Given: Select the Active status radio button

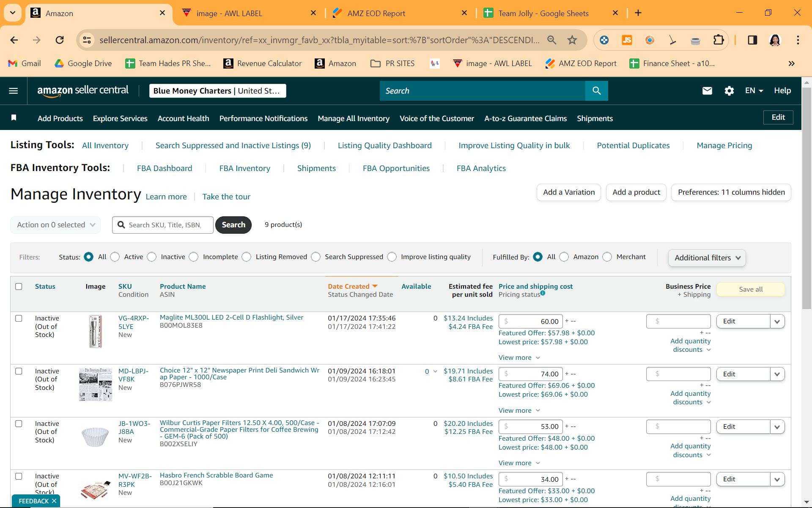Looking at the screenshot, I should 115,257.
